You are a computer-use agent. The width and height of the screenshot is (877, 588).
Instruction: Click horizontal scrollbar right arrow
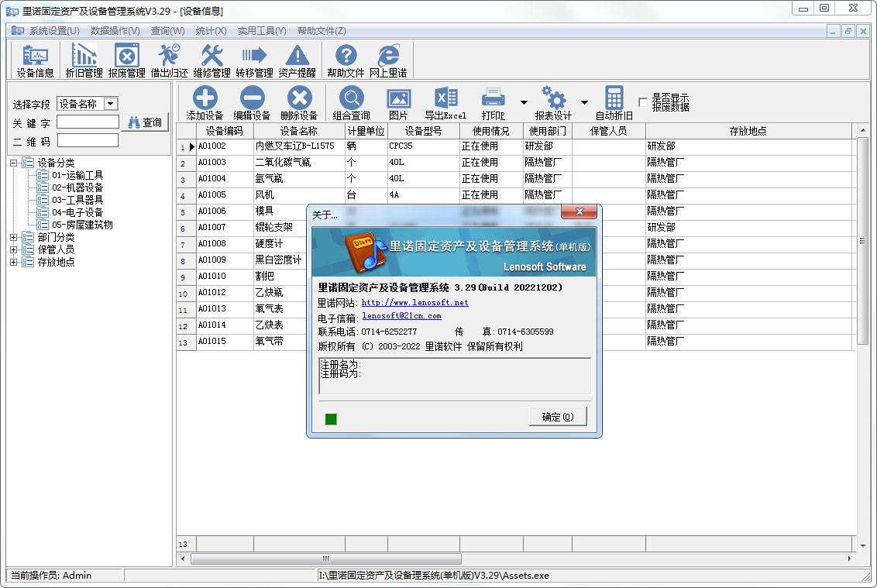point(850,559)
